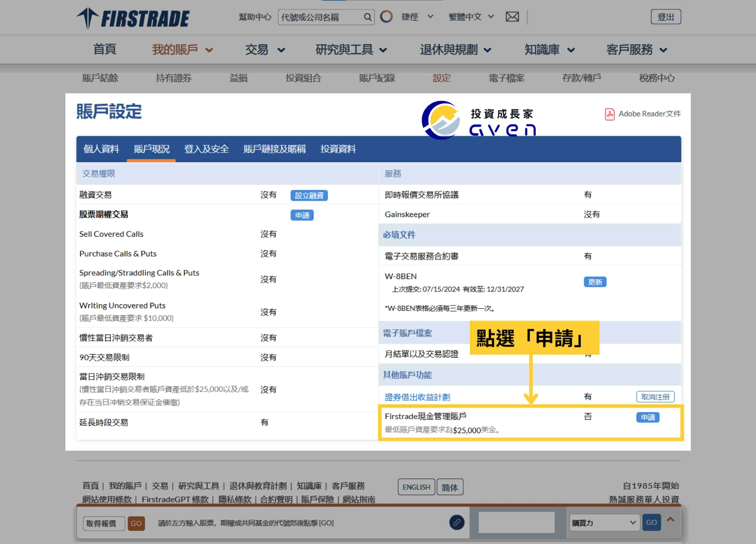756x544 pixels.
Task: Click the Purchase Calls & Puts text
Action: 118,254
